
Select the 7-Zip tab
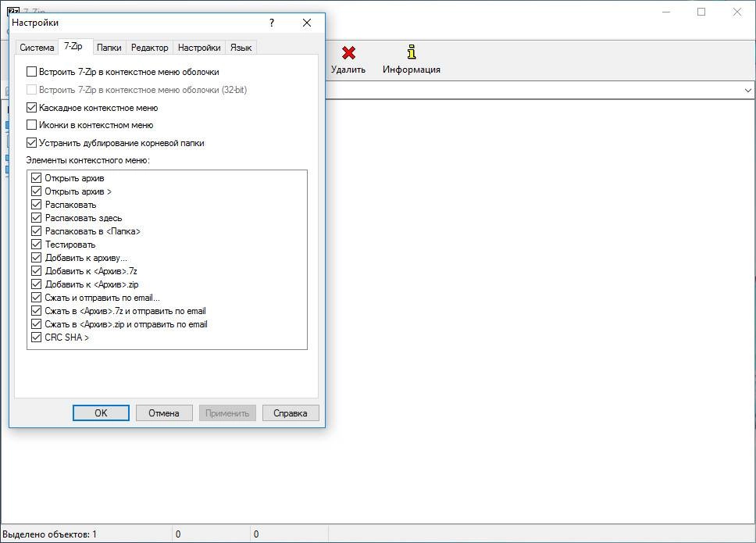point(73,46)
